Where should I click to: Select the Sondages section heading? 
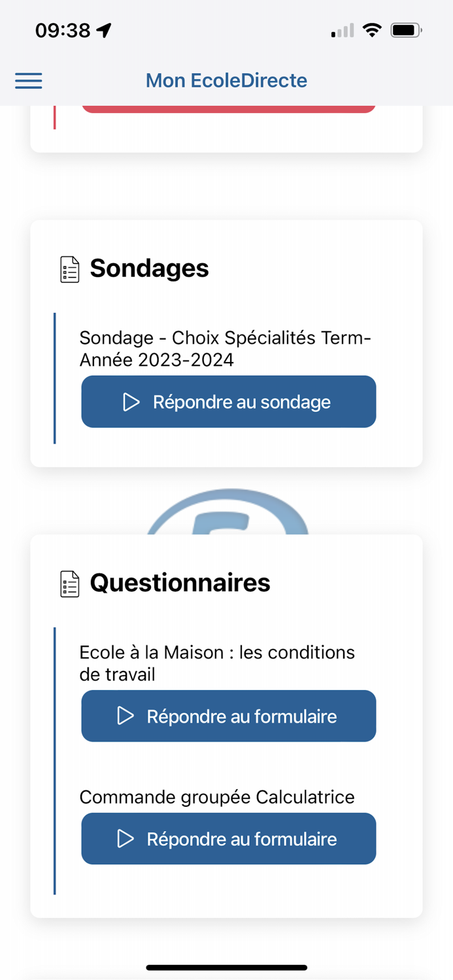coord(149,268)
